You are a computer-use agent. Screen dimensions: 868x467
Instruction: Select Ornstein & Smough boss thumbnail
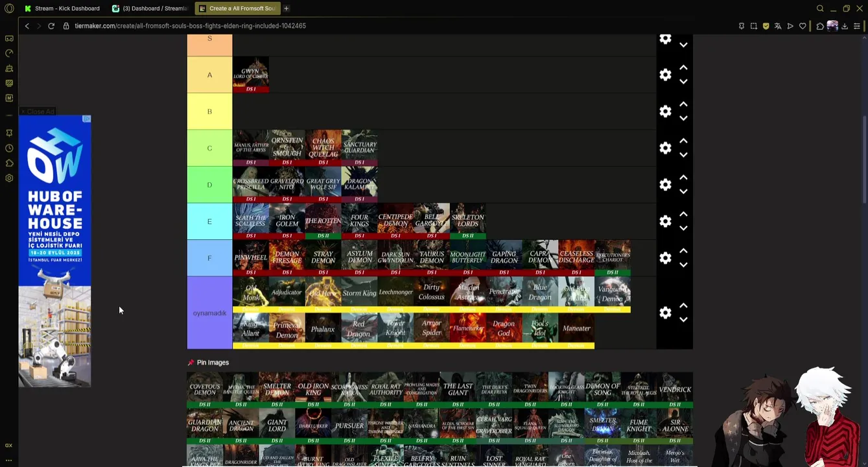click(x=287, y=148)
